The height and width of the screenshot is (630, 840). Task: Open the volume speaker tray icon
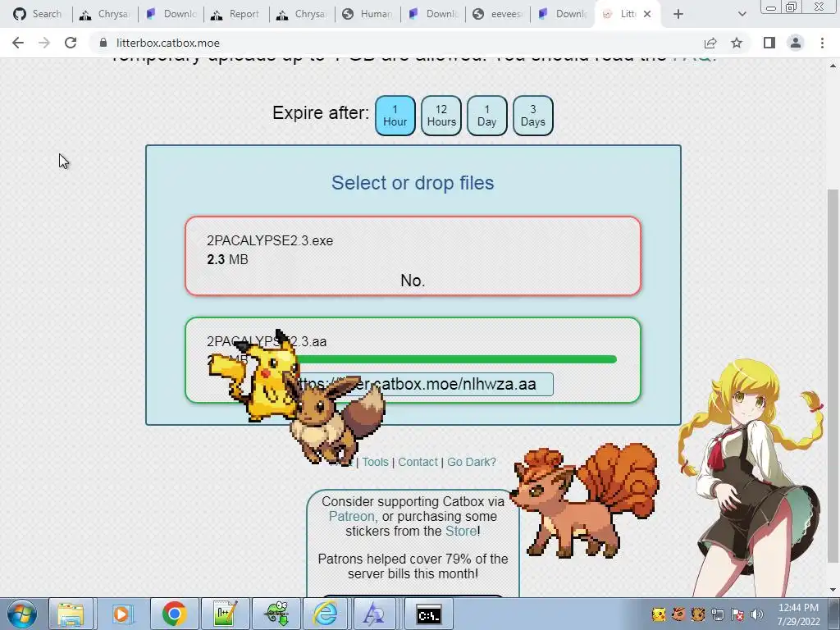pos(757,614)
